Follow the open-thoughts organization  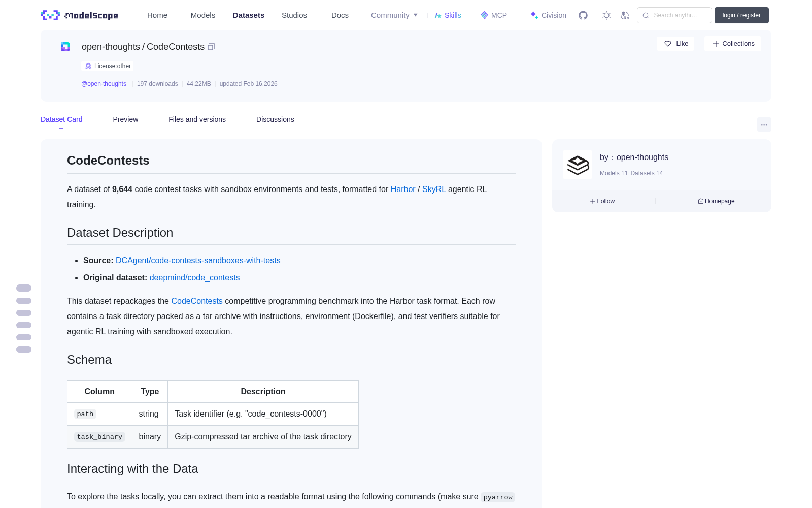pyautogui.click(x=602, y=201)
